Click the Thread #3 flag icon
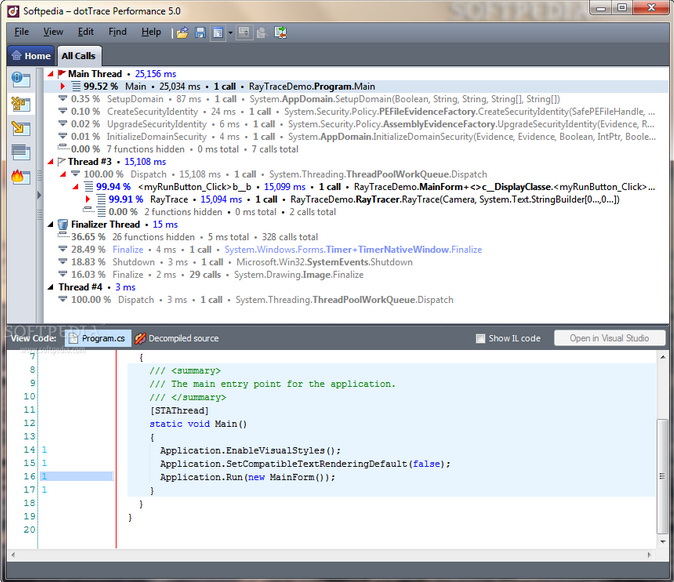The width and height of the screenshot is (674, 582). click(x=61, y=162)
